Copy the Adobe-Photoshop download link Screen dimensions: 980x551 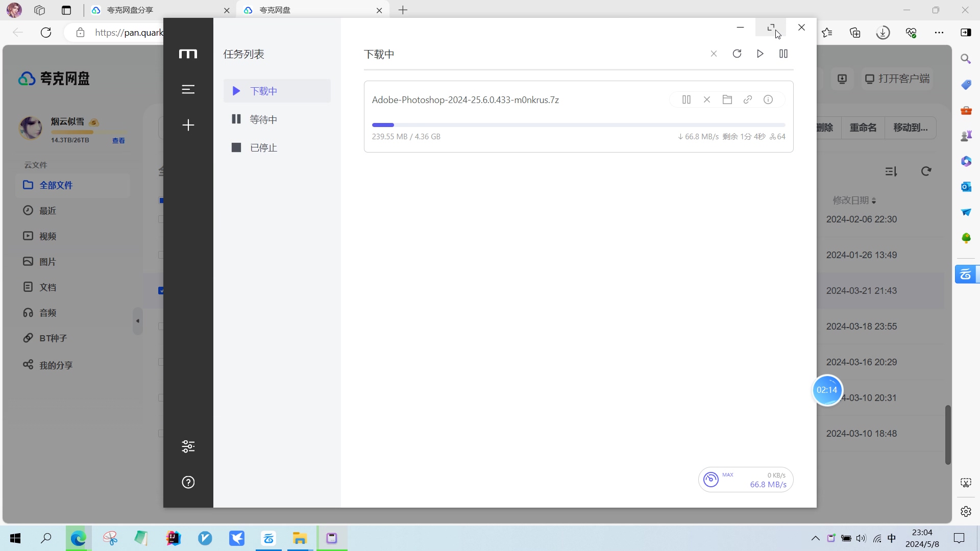pos(748,99)
